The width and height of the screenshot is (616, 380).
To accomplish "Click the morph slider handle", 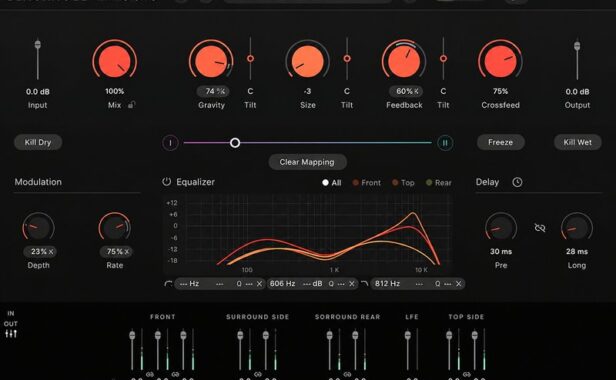I will 235,143.
